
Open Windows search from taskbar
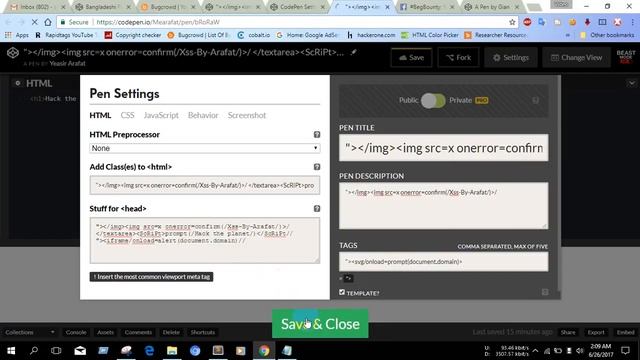(x=34, y=351)
